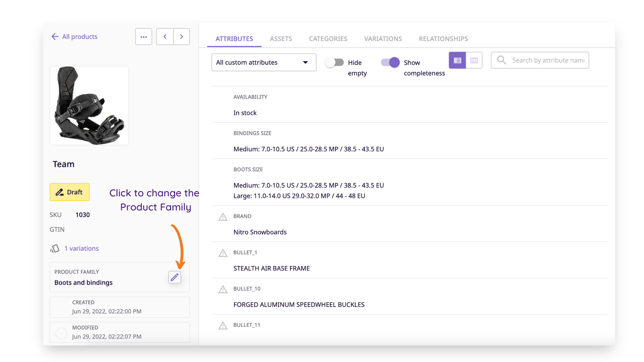Return via the All products link

coord(79,37)
